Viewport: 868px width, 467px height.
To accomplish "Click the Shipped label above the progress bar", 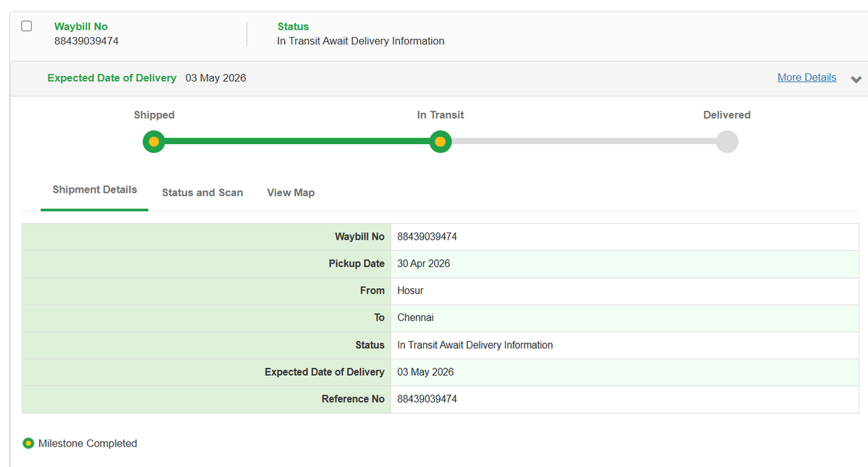I will [154, 115].
